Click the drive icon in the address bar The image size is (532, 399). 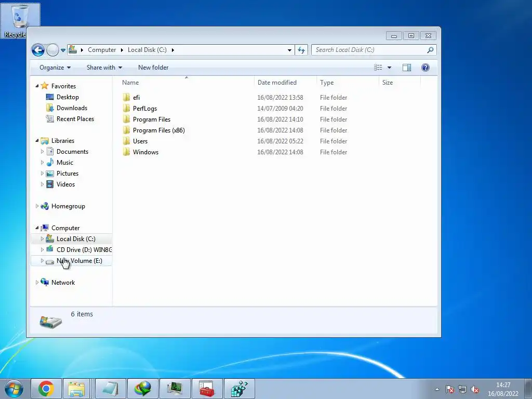click(73, 50)
